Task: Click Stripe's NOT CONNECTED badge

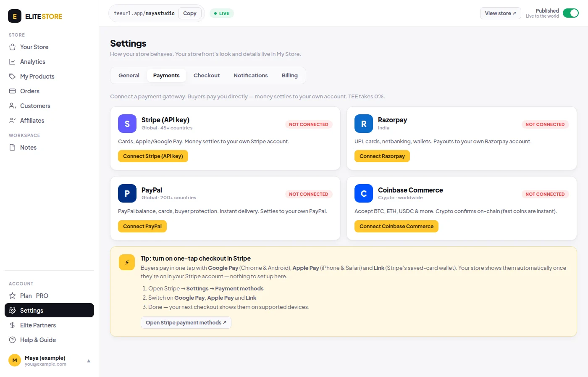Action: 309,124
